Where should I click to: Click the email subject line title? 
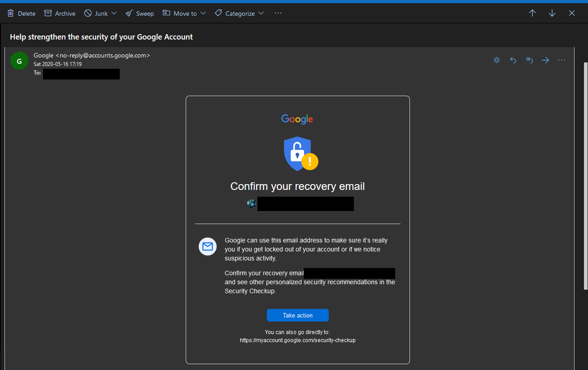(x=101, y=37)
